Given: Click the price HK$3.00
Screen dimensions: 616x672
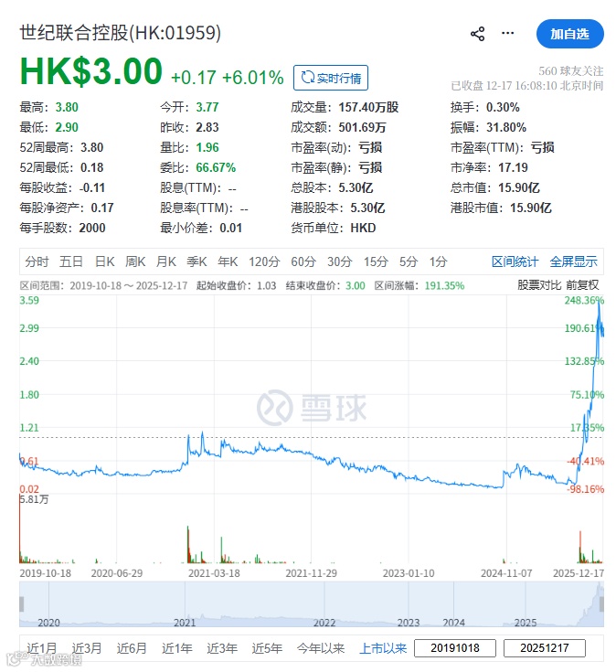Looking at the screenshot, I should [90, 71].
